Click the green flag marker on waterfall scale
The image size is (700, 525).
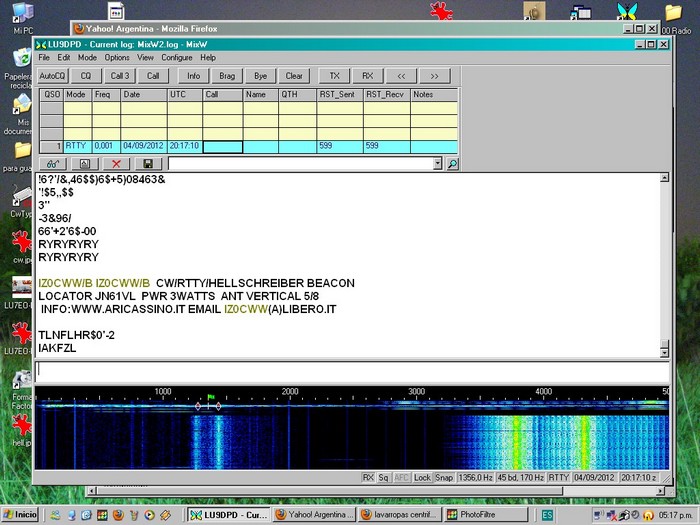pyautogui.click(x=211, y=397)
